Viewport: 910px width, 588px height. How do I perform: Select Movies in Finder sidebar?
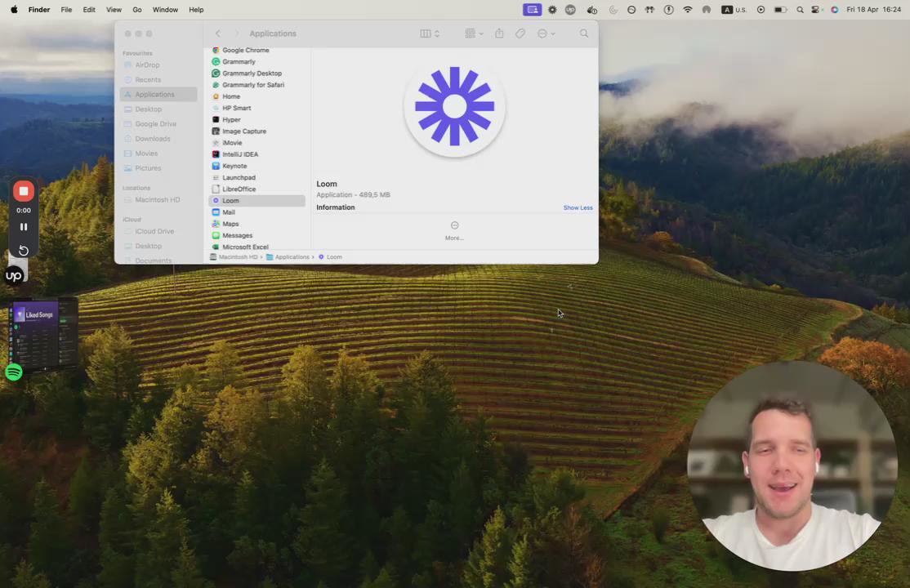[x=158, y=154]
